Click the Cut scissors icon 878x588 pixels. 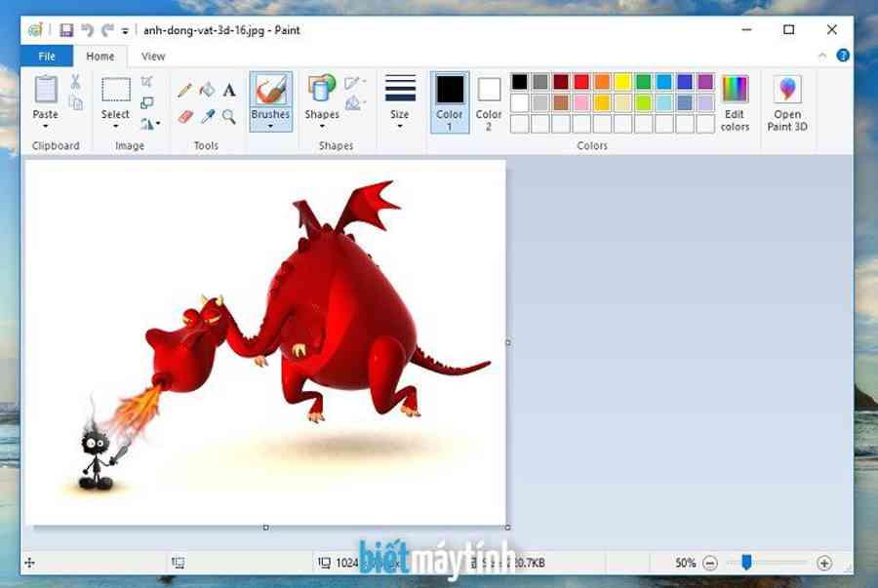75,82
